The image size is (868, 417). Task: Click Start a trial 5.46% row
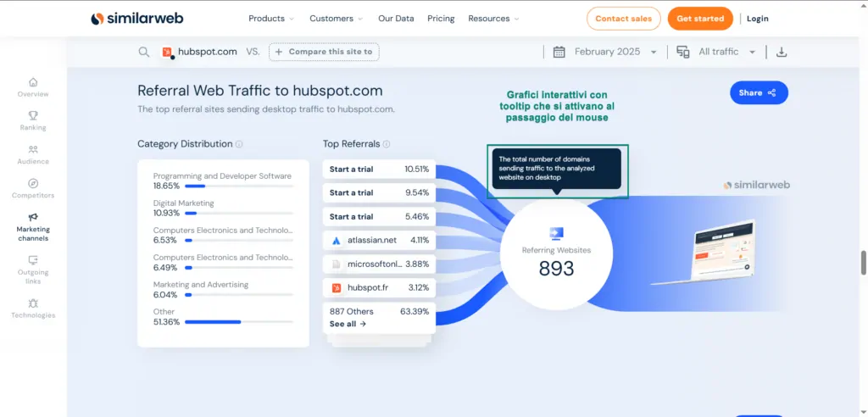coord(379,217)
